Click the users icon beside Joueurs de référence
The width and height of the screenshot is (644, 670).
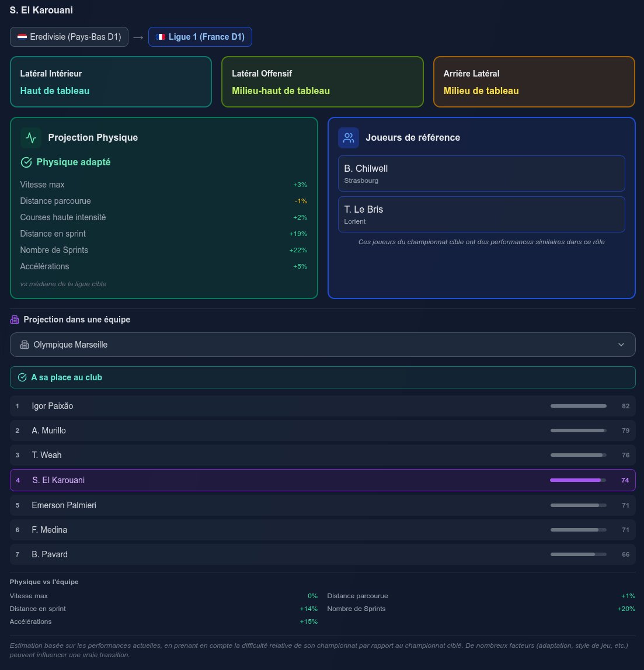coord(349,138)
